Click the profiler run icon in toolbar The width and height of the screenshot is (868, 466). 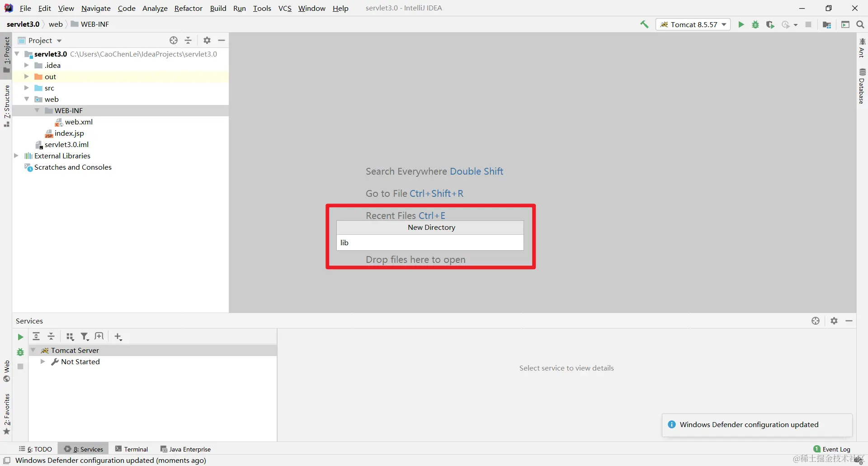click(x=786, y=24)
